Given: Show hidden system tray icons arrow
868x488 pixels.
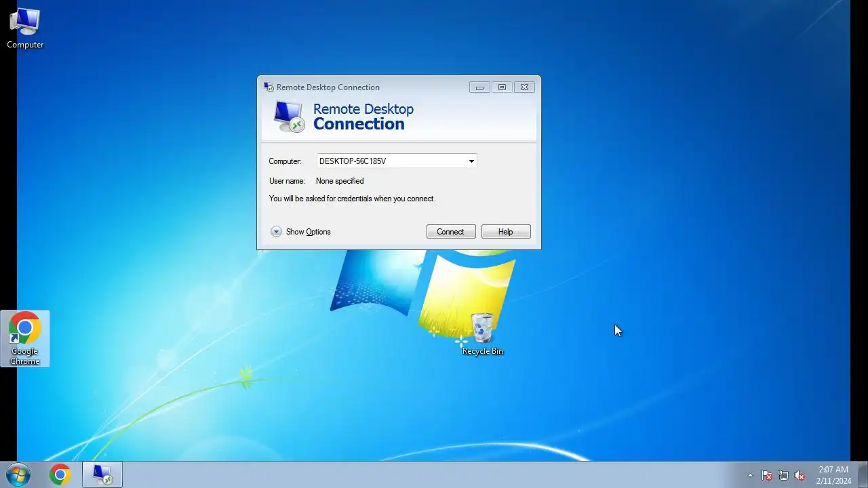Looking at the screenshot, I should click(x=750, y=475).
